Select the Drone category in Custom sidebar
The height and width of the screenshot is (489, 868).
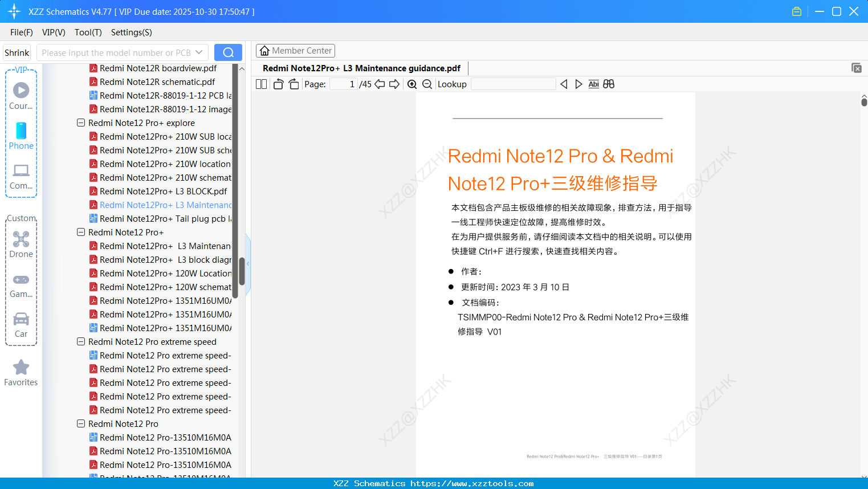tap(21, 244)
